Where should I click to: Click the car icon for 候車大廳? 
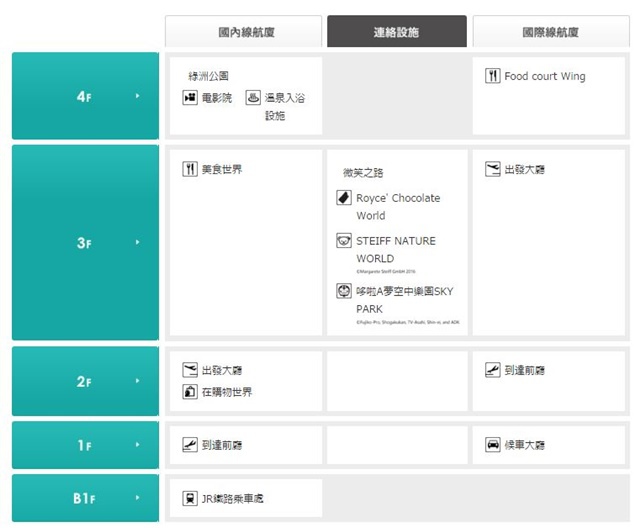[x=493, y=444]
